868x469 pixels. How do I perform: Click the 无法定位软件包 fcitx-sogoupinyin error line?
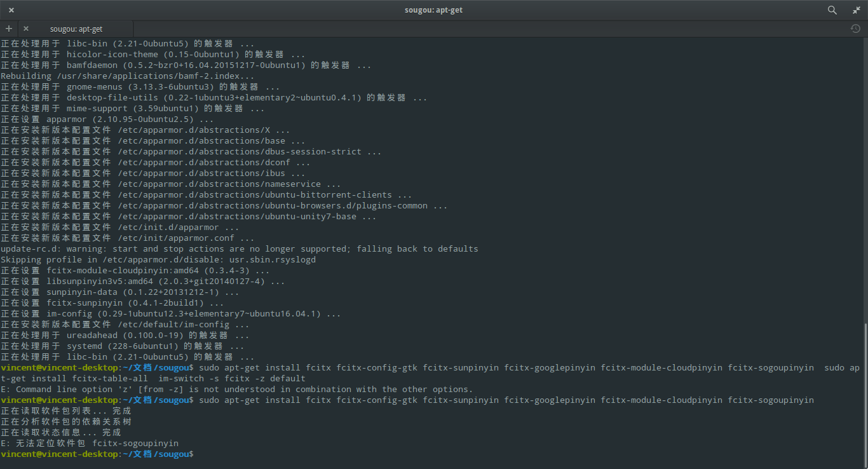90,444
